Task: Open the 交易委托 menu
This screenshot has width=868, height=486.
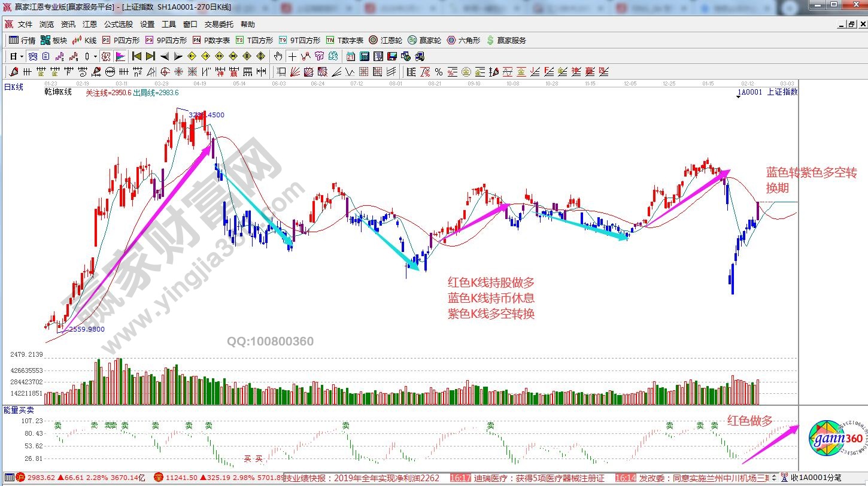Action: pos(219,25)
